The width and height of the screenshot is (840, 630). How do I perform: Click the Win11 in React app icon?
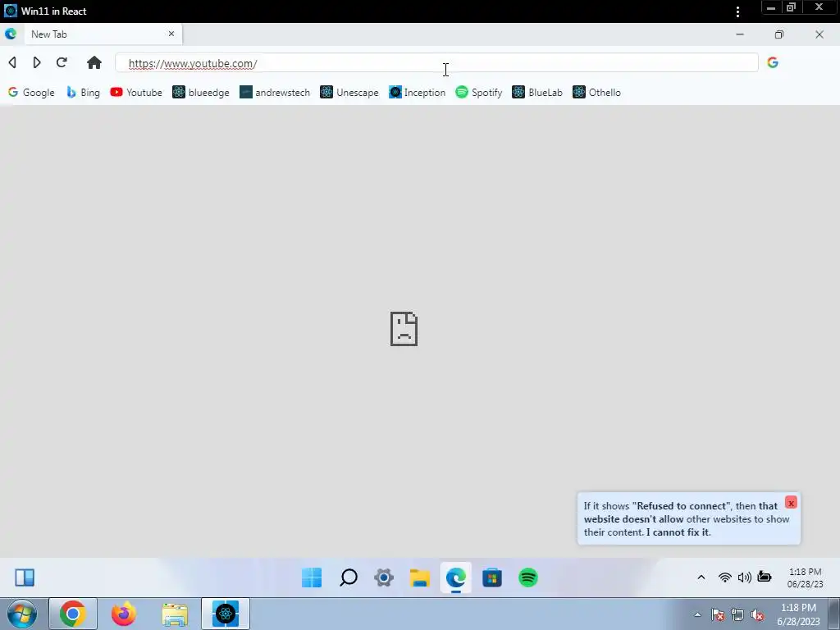coord(10,11)
